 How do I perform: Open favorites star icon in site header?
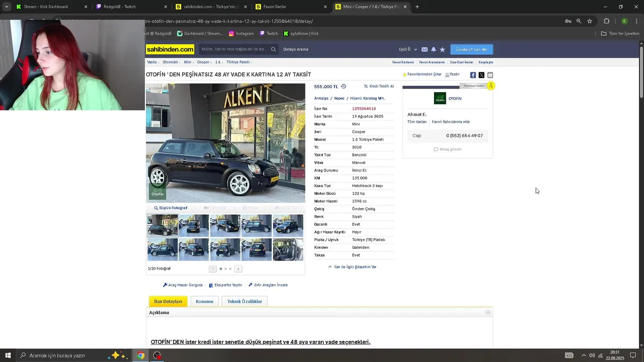point(442,49)
